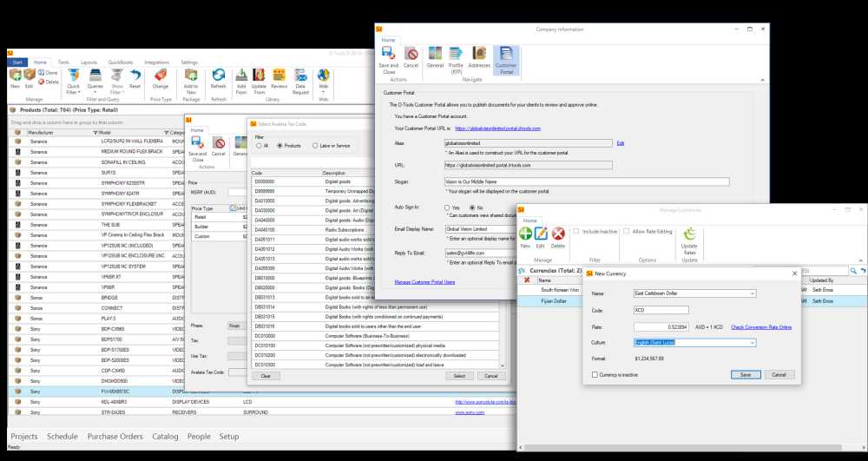Click the New product icon in main ribbon
This screenshot has width=868, height=461.
[x=15, y=75]
